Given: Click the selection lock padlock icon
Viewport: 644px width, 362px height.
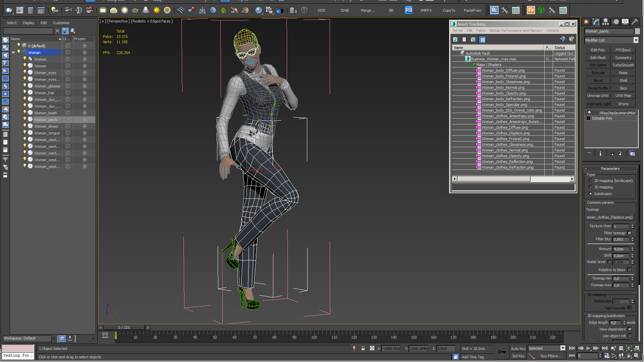Looking at the screenshot, I should click(x=363, y=349).
